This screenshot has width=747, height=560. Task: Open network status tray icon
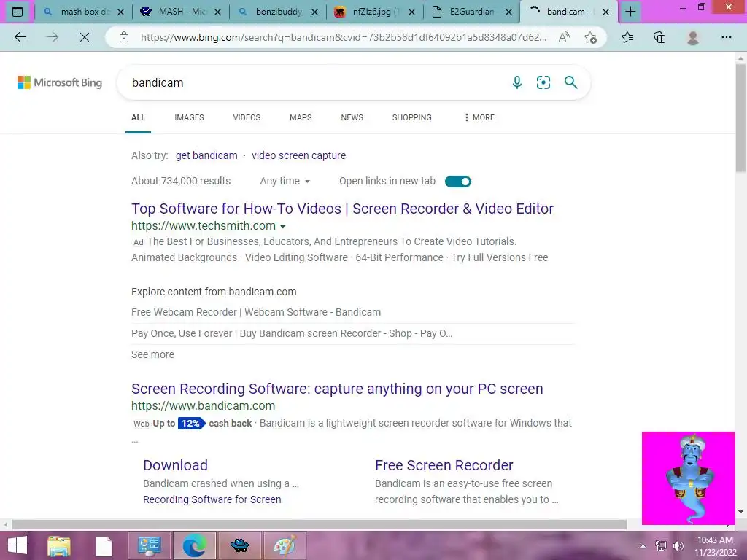(660, 546)
